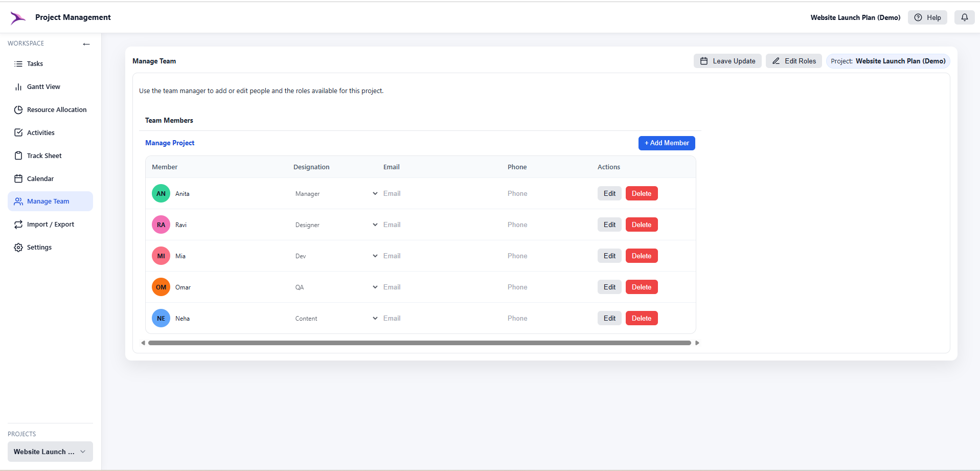The height and width of the screenshot is (471, 980).
Task: Open the Tasks view from the sidebar
Action: 35,63
